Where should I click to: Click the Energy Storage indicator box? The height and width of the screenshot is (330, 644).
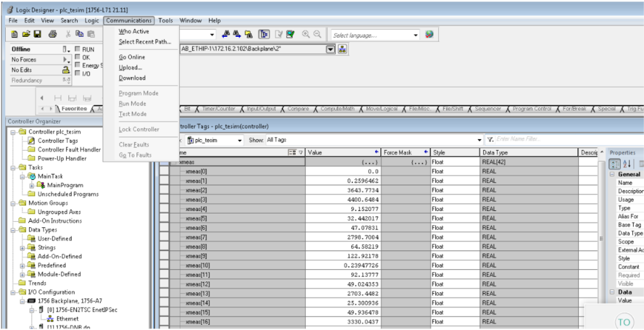77,65
